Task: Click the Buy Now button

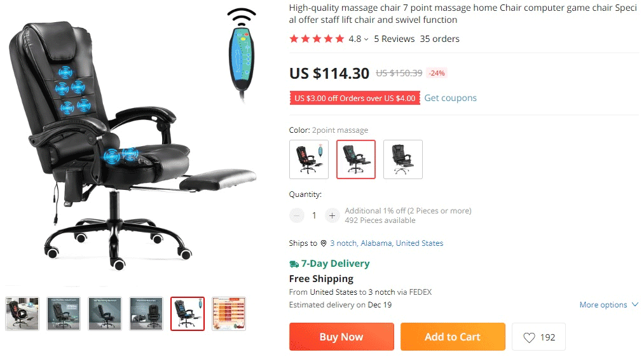Action: point(341,337)
